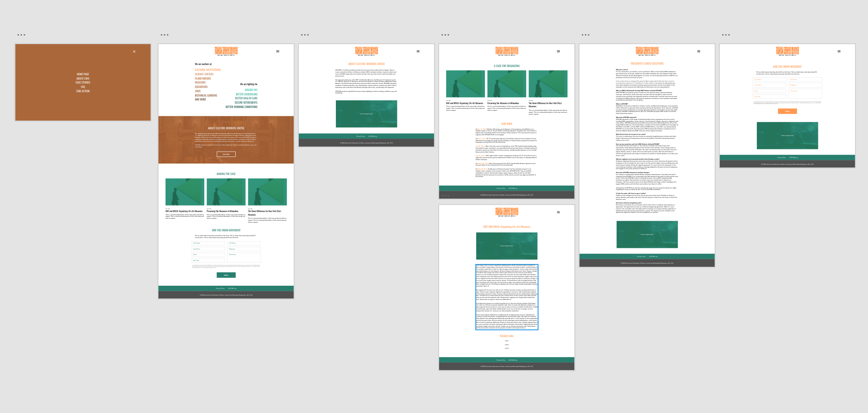Image resolution: width=868 pixels, height=413 pixels.
Task: Open the hamburger menu on the homepage wireframe
Action: pos(278,51)
